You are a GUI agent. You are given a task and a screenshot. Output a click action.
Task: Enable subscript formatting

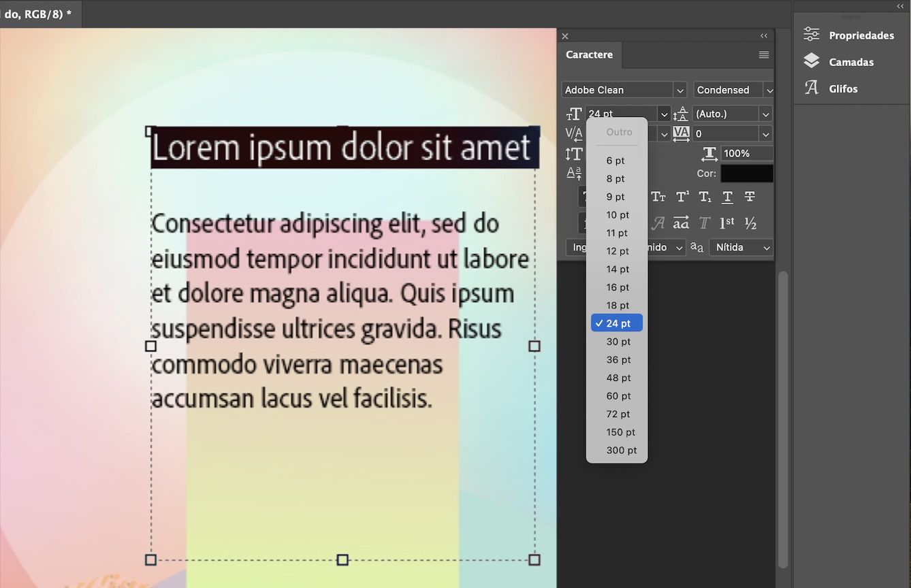pos(704,196)
